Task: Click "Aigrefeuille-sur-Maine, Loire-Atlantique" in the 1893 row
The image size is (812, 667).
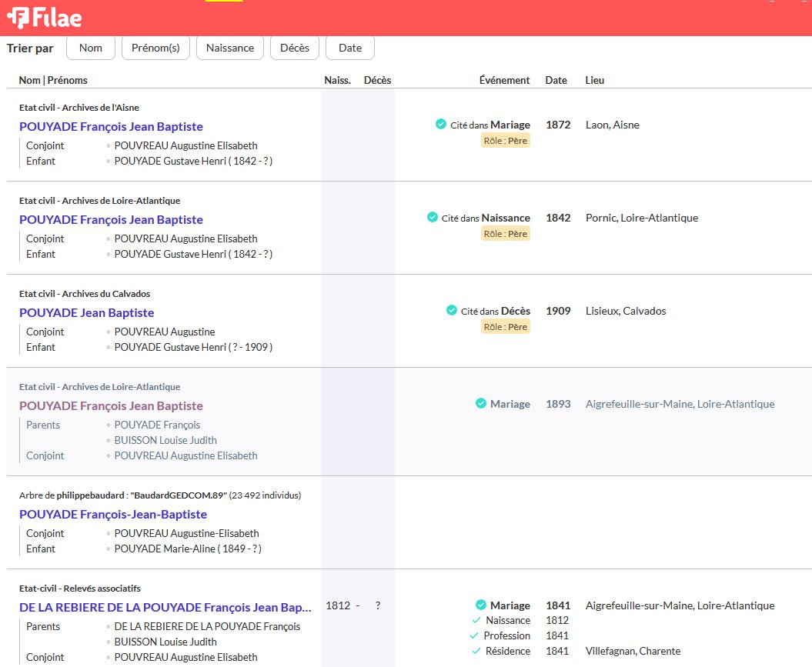Action: [680, 404]
